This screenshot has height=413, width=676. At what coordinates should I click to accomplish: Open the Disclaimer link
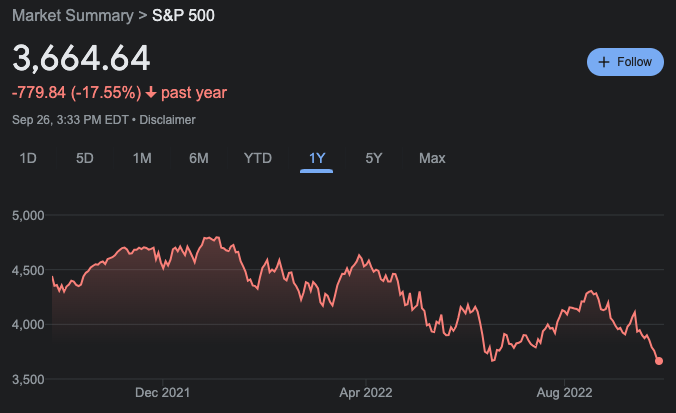(168, 120)
